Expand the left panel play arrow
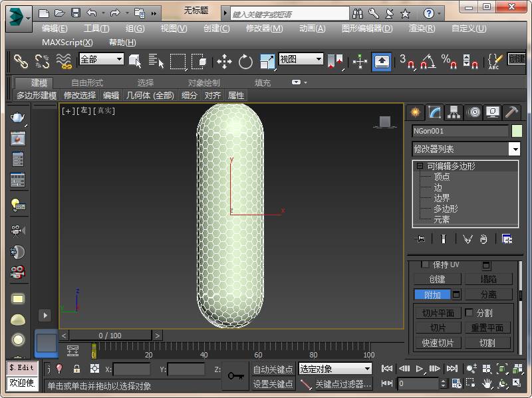532x398 pixels. click(45, 316)
